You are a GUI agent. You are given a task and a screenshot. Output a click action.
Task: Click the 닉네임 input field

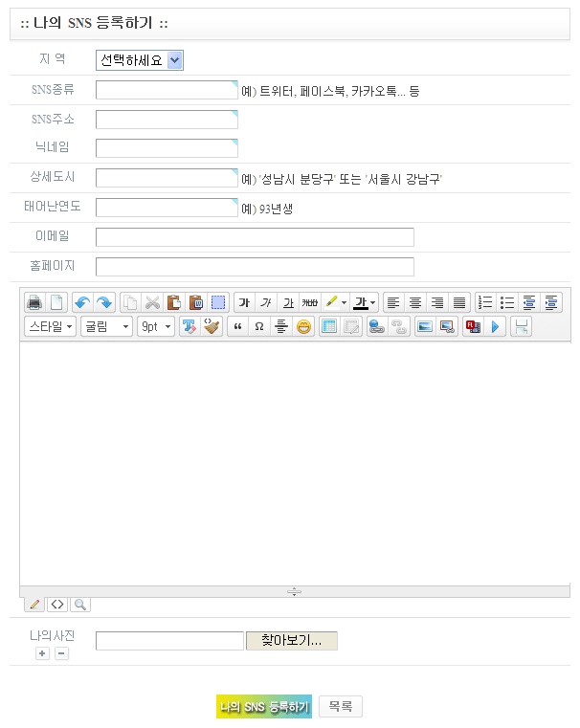[167, 148]
